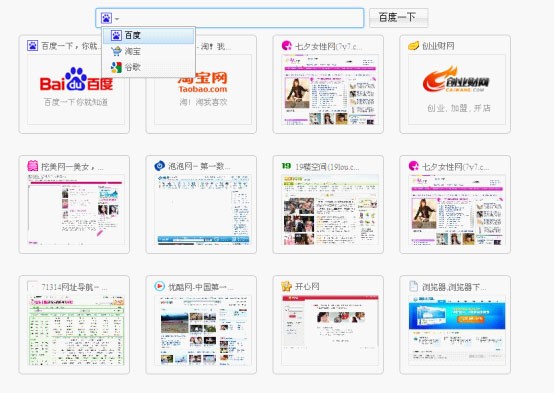Click the favicon on the 百度一下,你就... tile
Screen dimensions: 554x393
pos(33,46)
